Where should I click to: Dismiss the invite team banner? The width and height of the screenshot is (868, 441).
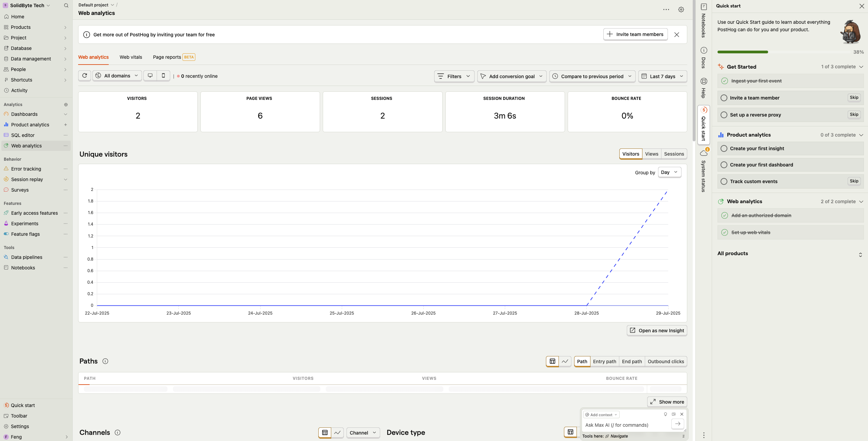676,35
